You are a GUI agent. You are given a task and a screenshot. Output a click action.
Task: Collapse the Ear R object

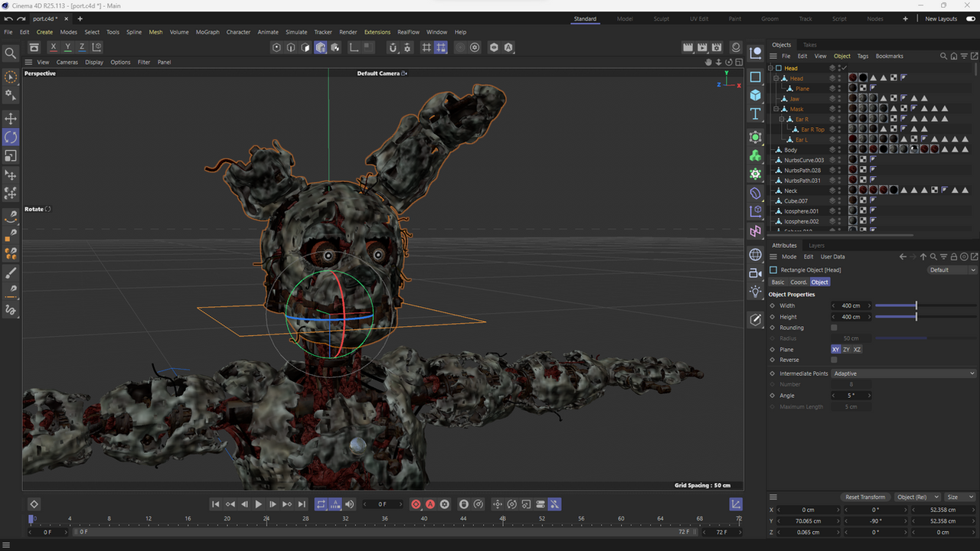(x=782, y=119)
